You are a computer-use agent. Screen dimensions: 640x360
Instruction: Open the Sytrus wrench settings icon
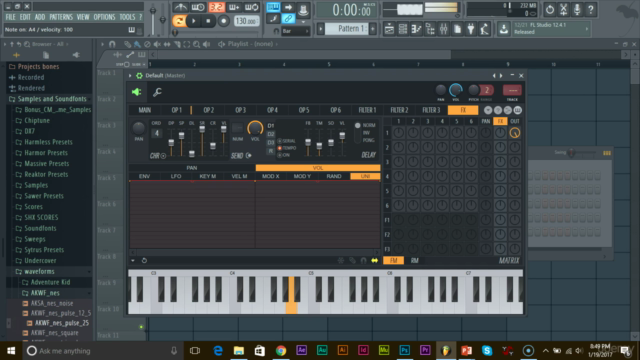coord(157,92)
